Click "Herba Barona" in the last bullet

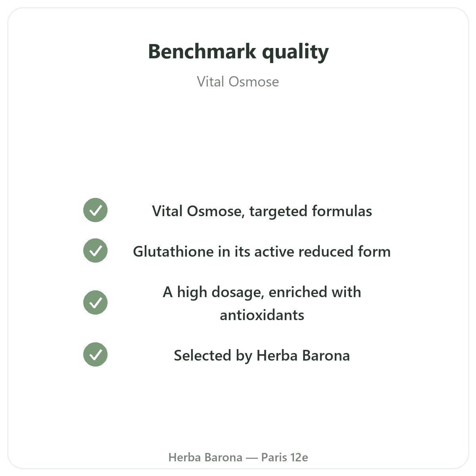(303, 355)
